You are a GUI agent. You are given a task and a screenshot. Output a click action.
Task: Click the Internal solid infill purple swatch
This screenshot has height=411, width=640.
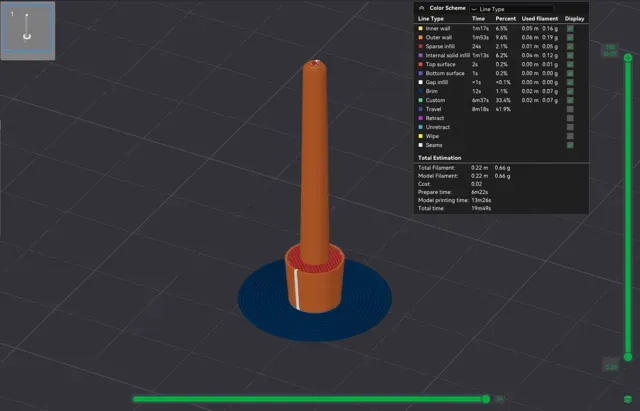(420, 56)
